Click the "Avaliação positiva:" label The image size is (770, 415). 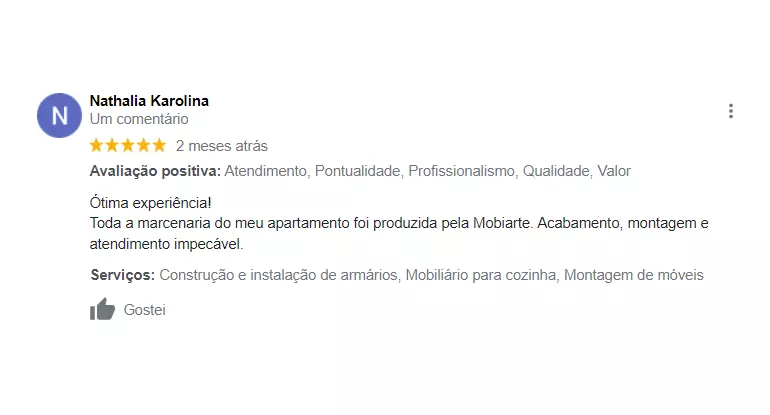pos(155,171)
